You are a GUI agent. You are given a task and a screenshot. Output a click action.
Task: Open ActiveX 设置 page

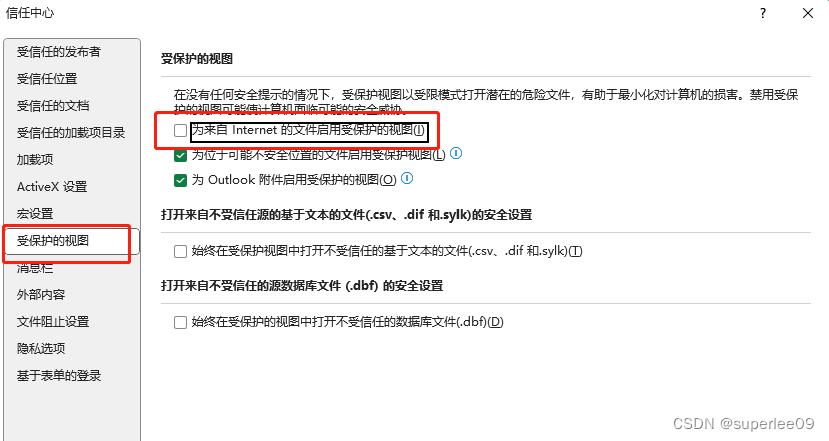(x=52, y=187)
